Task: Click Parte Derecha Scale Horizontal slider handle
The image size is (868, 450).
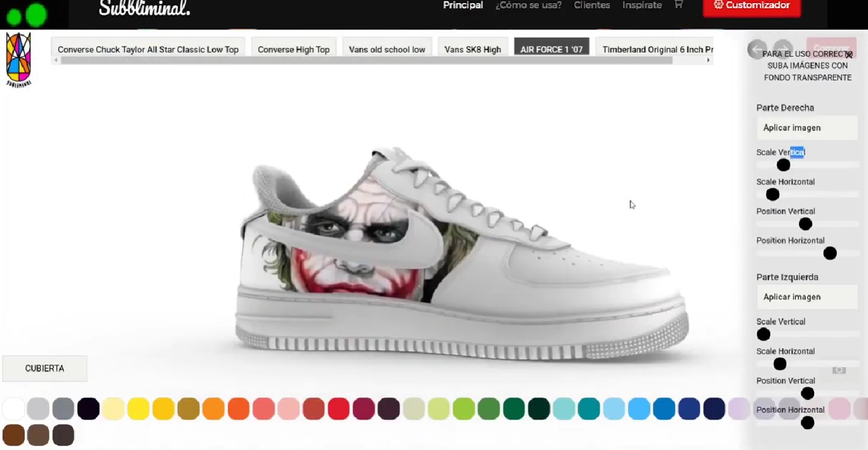Action: coord(772,194)
